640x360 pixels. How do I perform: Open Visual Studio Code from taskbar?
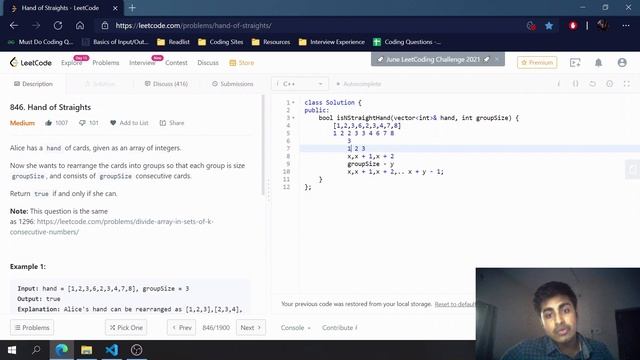coord(111,350)
